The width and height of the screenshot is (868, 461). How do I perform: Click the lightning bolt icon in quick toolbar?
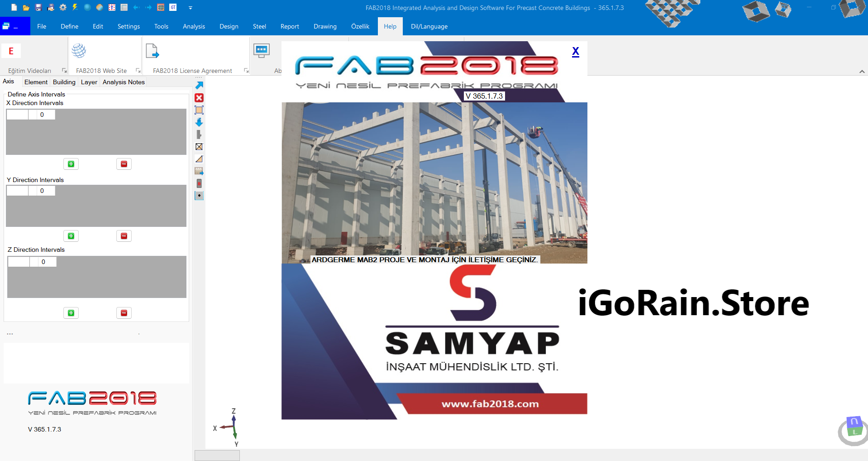tap(75, 7)
